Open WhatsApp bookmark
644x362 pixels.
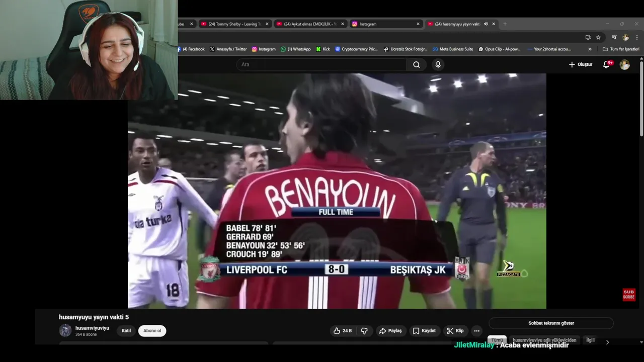point(296,49)
